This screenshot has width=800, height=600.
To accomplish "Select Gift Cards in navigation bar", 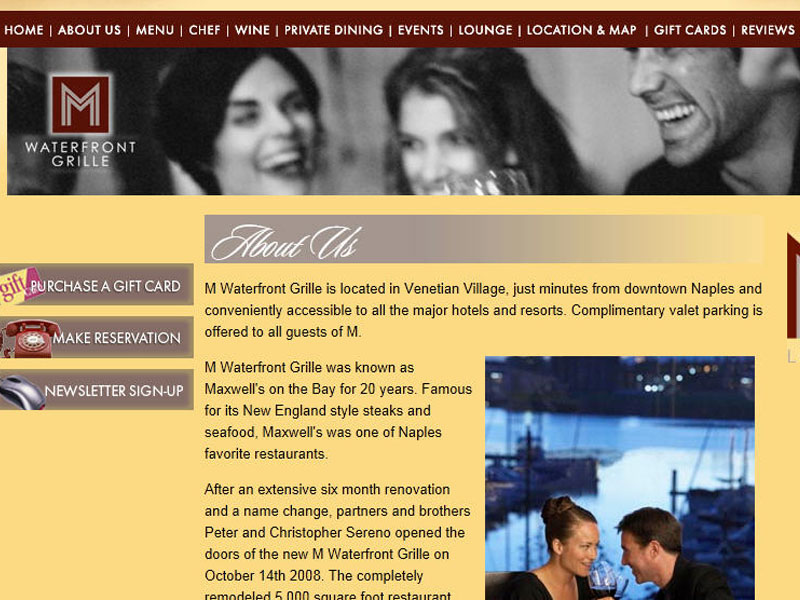I will 690,30.
